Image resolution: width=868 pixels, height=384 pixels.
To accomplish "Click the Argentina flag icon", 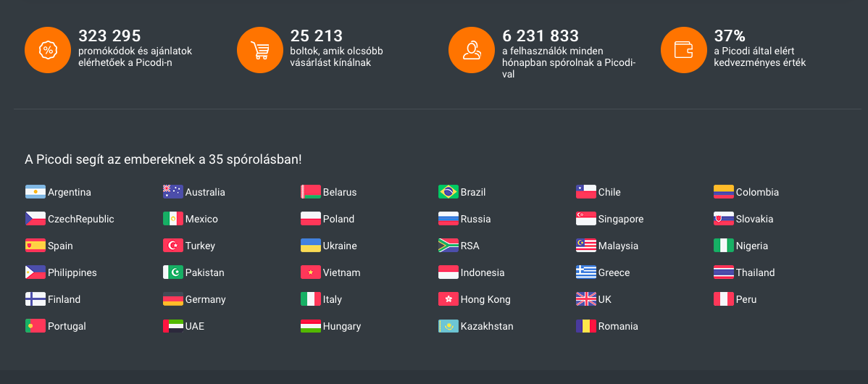I will (36, 192).
